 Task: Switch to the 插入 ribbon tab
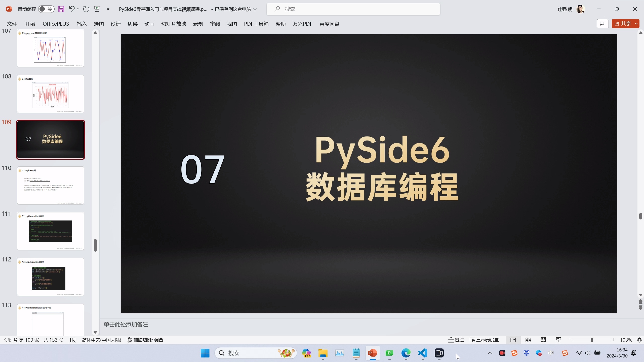click(x=81, y=24)
